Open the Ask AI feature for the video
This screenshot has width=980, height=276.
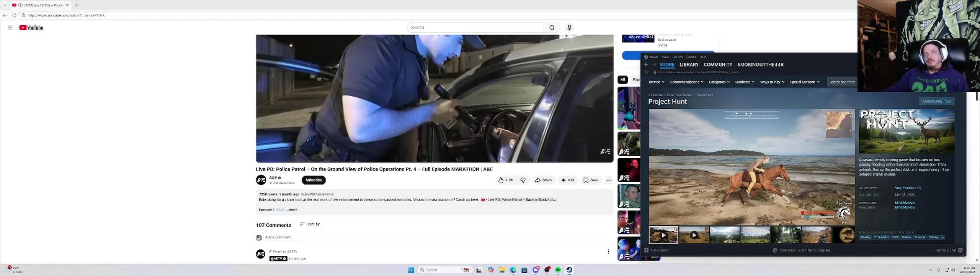[567, 180]
